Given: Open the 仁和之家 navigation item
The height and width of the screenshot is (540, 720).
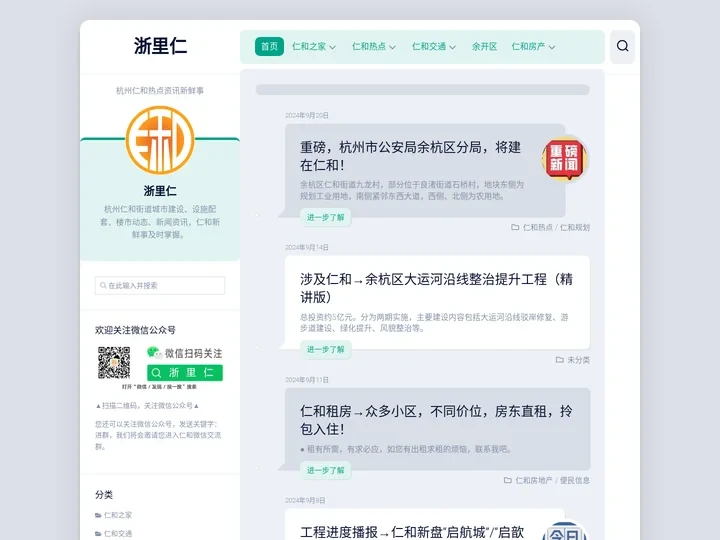Looking at the screenshot, I should point(309,46).
